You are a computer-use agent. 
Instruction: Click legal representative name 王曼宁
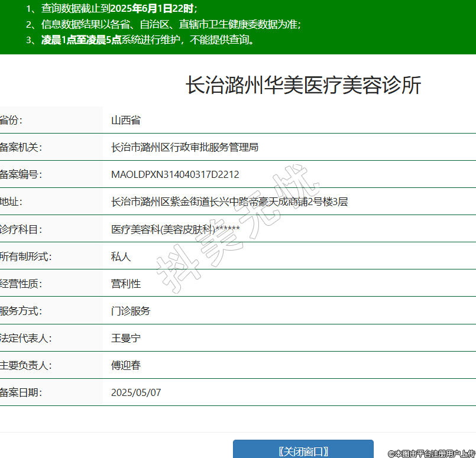coord(126,338)
